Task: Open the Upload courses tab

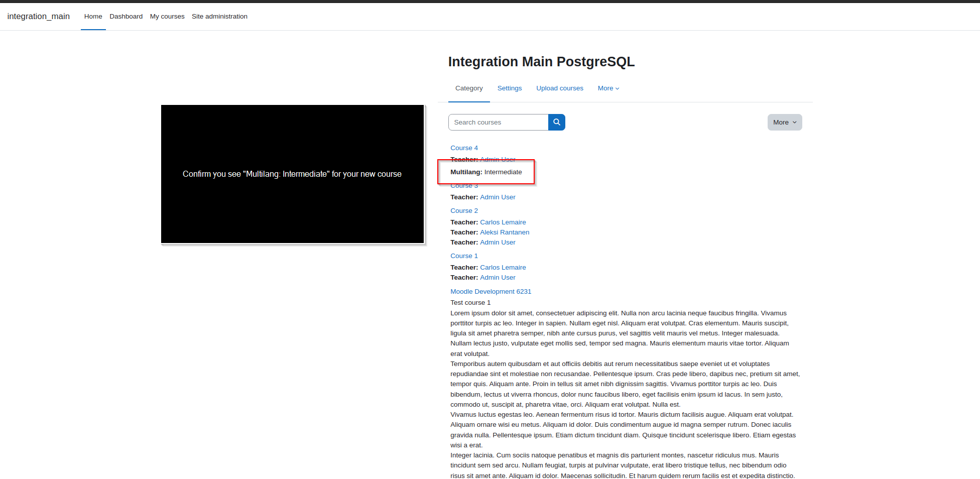Action: [560, 88]
